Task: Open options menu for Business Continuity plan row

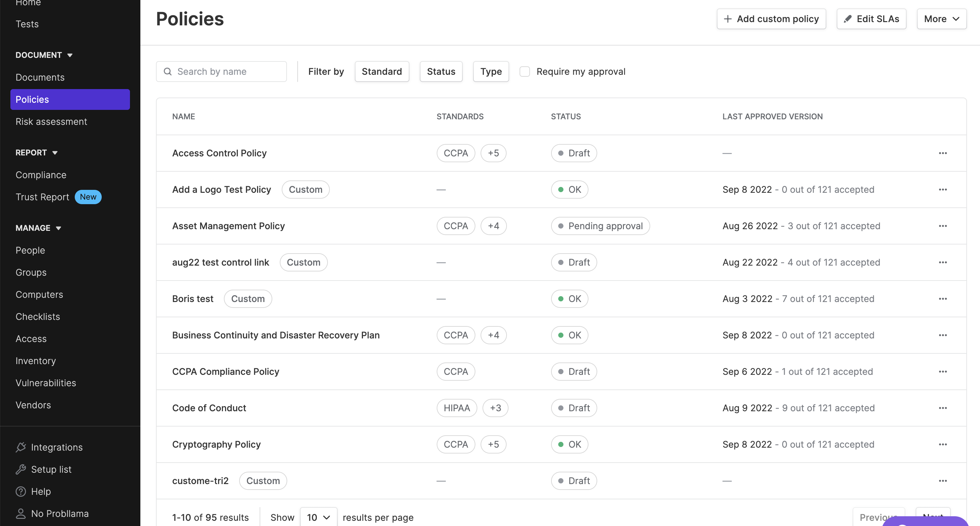Action: pos(942,335)
